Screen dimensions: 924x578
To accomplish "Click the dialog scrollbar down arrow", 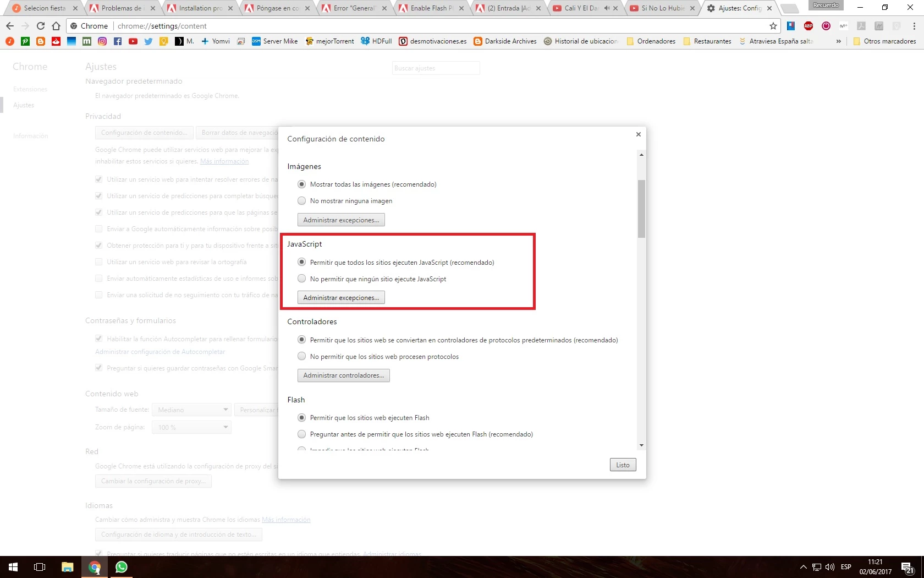I will point(641,445).
